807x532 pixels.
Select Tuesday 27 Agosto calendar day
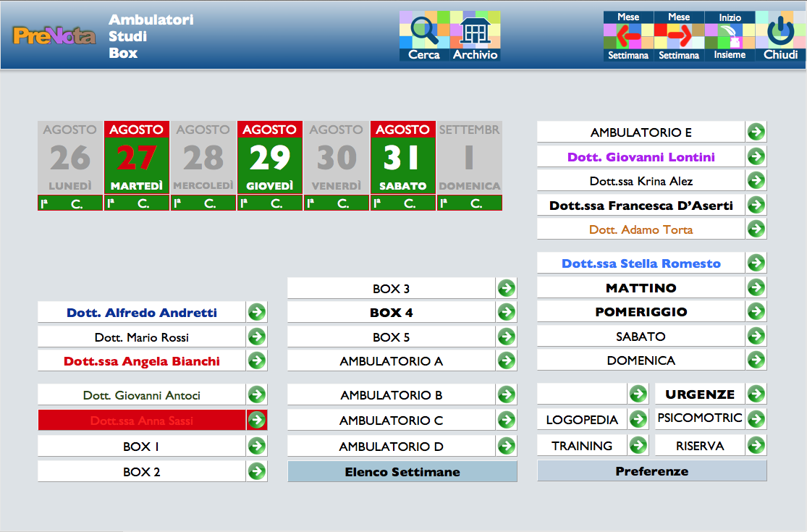pyautogui.click(x=136, y=158)
